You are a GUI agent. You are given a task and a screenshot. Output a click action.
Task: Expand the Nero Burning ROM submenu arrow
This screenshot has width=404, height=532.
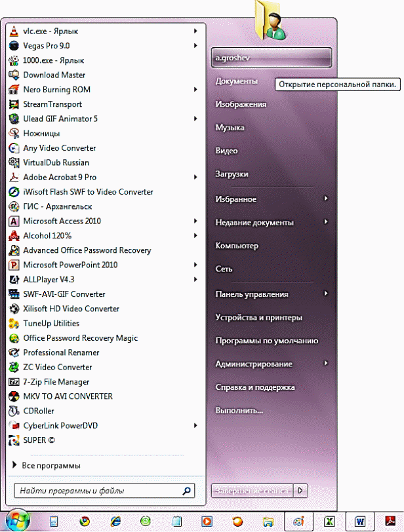(x=195, y=90)
